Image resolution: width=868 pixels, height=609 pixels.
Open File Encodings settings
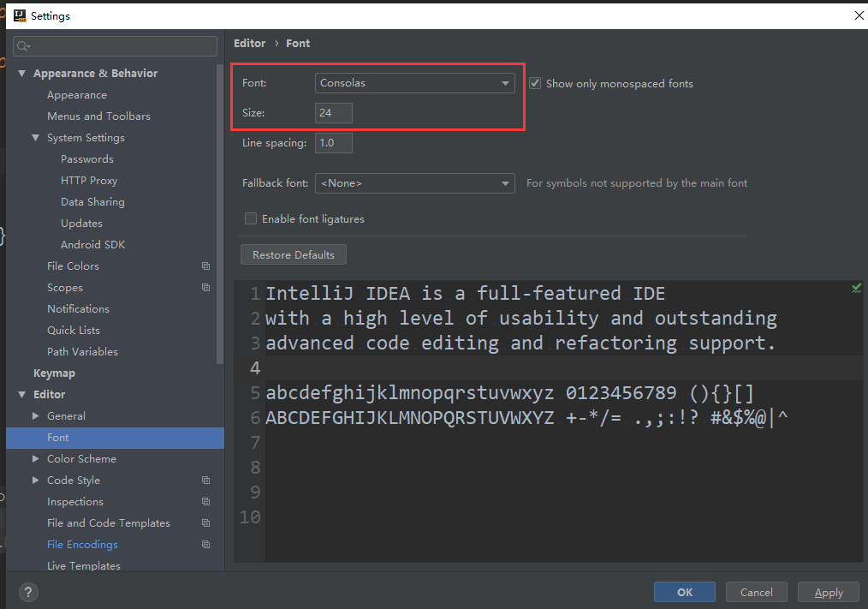tap(82, 545)
